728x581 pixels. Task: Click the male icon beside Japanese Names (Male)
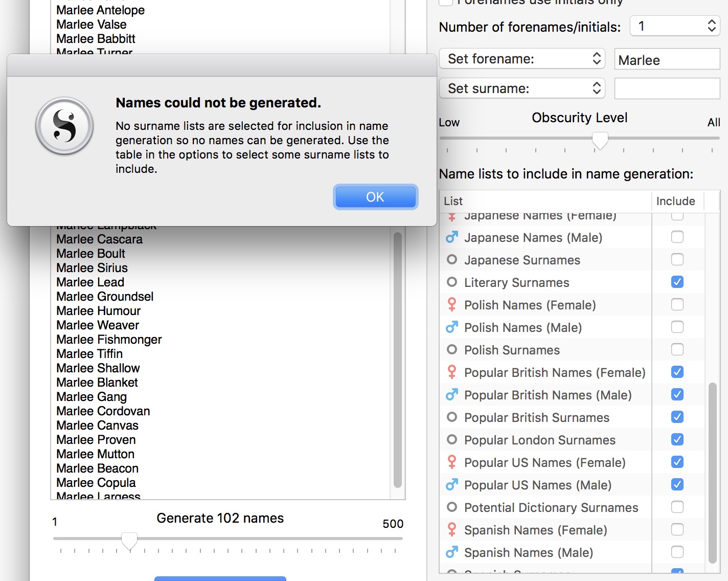coord(451,238)
